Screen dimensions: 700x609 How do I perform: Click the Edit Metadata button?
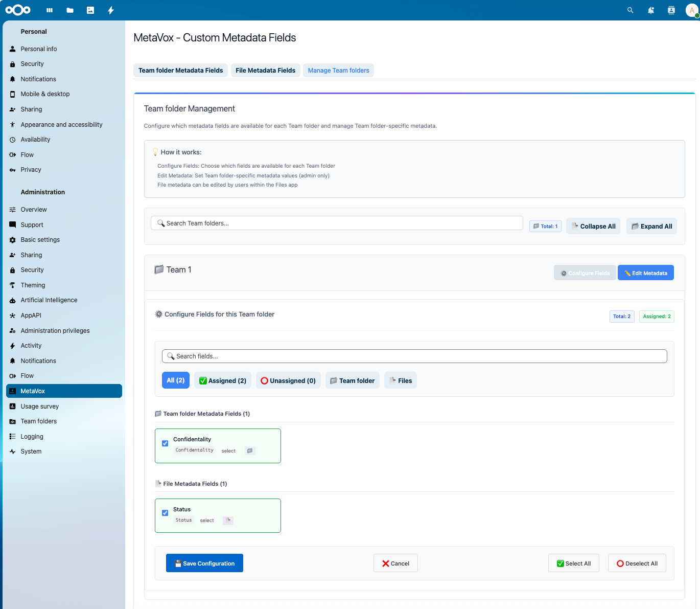click(646, 273)
